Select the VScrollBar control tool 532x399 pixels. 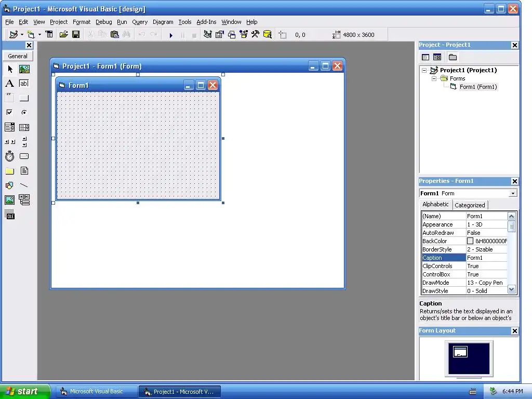tap(24, 142)
